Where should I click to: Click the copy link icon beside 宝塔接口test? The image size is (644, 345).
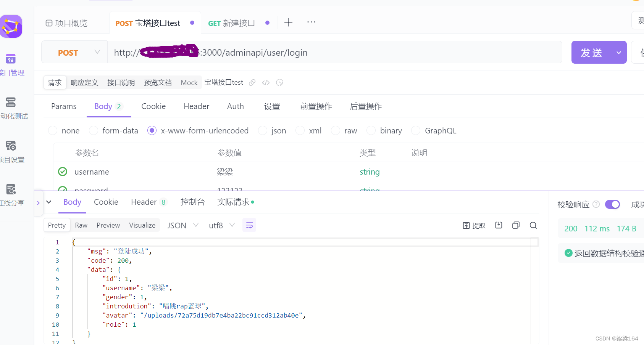click(252, 82)
